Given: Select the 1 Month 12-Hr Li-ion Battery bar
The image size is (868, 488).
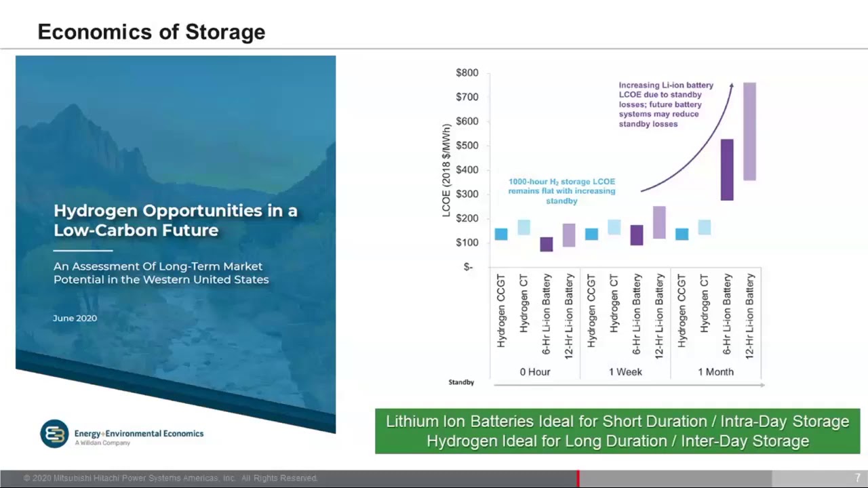Looking at the screenshot, I should (x=750, y=131).
